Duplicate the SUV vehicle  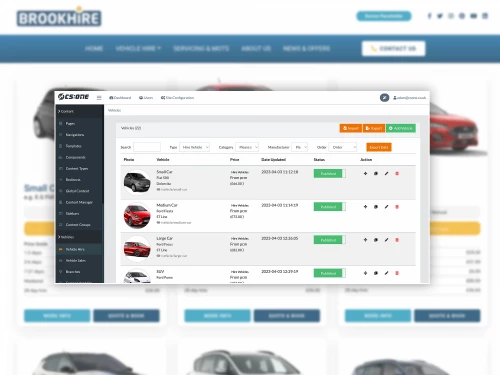coord(376,273)
